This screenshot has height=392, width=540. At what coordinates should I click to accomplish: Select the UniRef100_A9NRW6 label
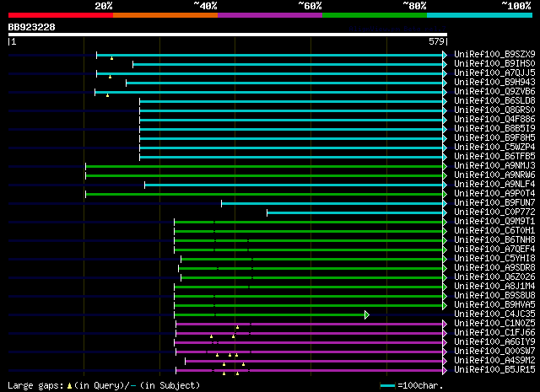tap(494, 175)
